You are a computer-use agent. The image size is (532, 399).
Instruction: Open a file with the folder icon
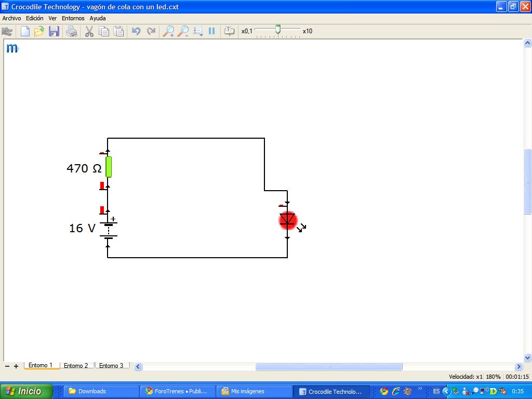click(x=39, y=31)
